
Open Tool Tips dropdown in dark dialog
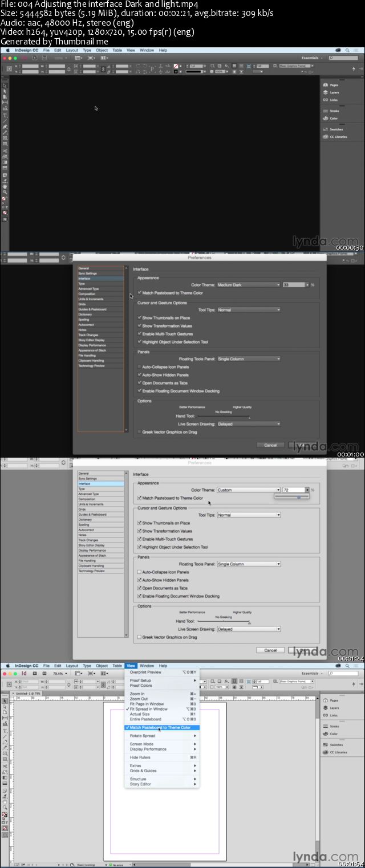tap(249, 310)
